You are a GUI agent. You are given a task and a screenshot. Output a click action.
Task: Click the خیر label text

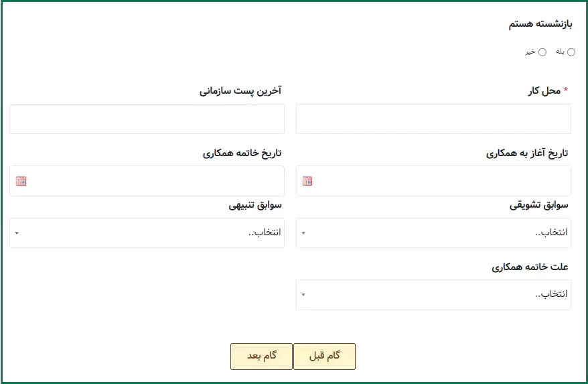coord(530,52)
